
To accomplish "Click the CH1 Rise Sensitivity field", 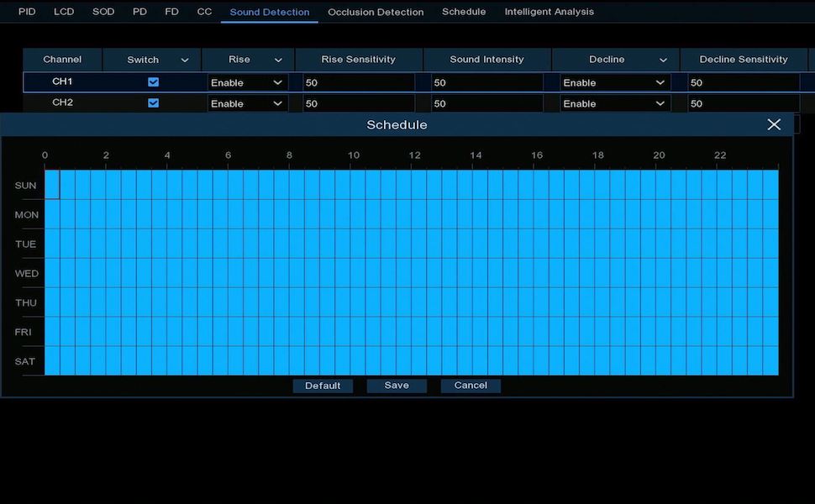I will (x=358, y=82).
